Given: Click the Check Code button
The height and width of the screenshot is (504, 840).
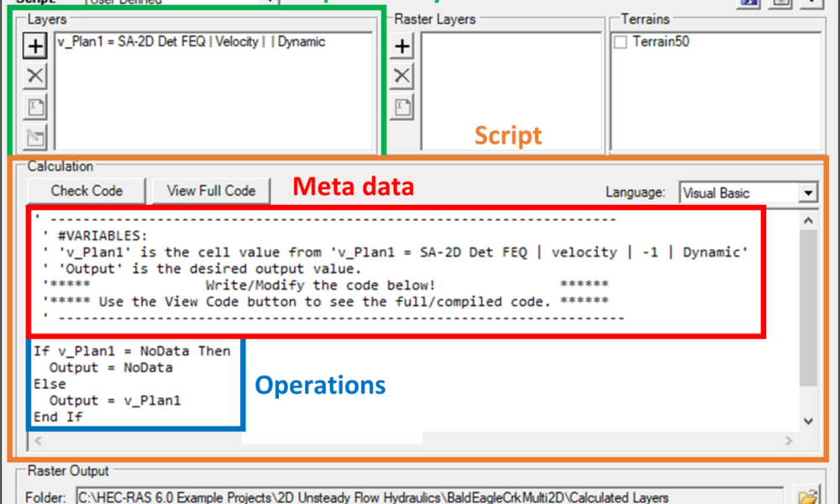Looking at the screenshot, I should 85,192.
